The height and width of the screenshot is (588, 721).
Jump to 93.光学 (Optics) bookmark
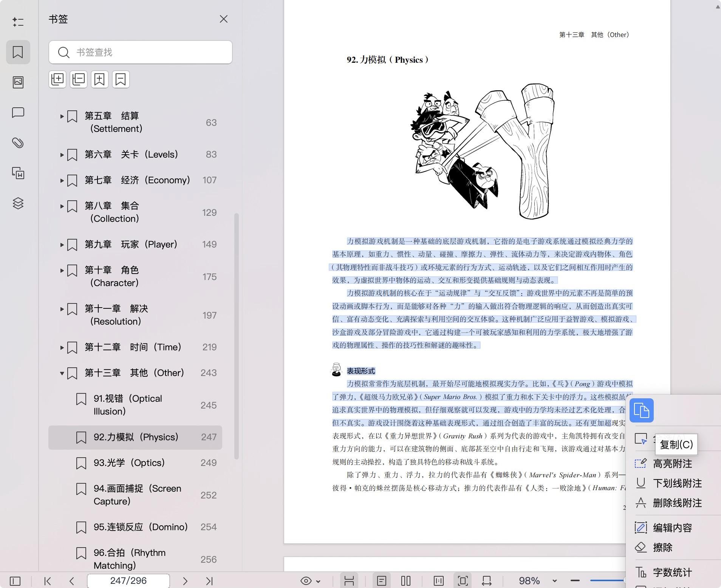pyautogui.click(x=135, y=463)
